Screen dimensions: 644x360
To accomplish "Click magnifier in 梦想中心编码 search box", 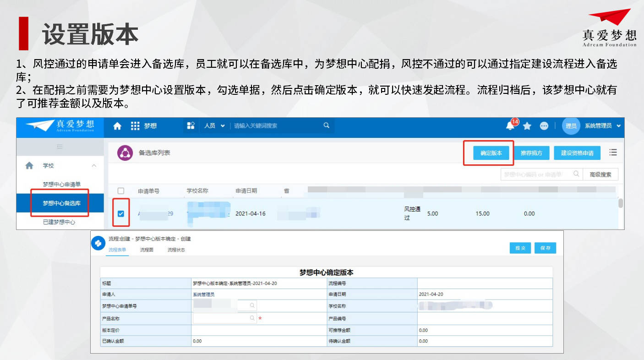I will click(576, 174).
